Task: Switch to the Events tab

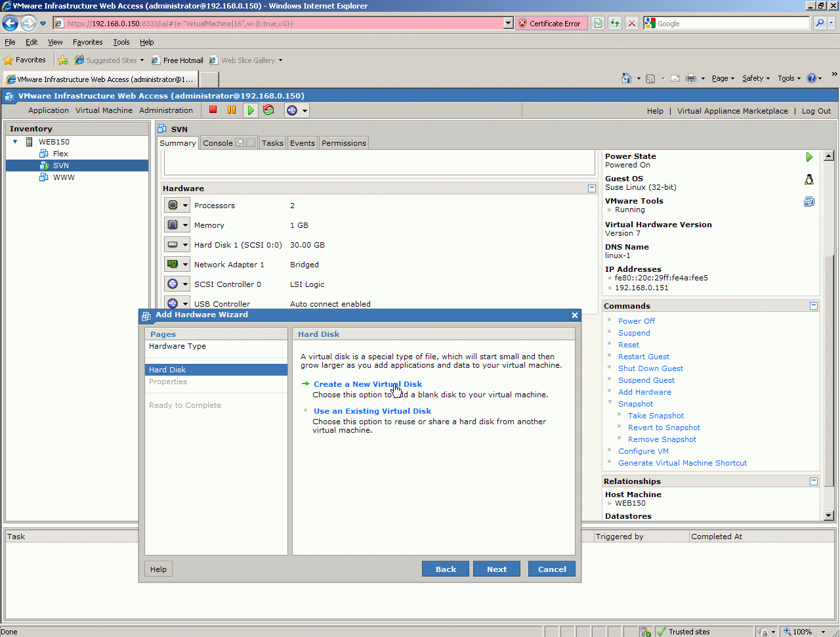Action: click(303, 143)
